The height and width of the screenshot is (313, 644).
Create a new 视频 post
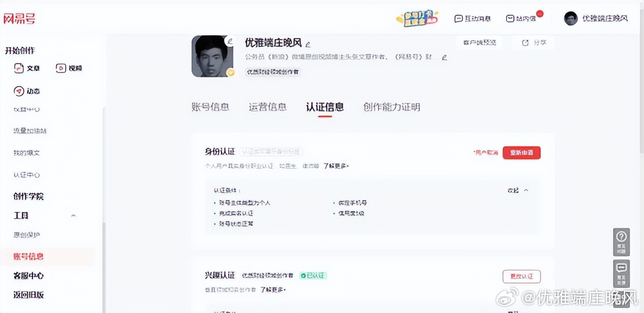click(x=69, y=68)
